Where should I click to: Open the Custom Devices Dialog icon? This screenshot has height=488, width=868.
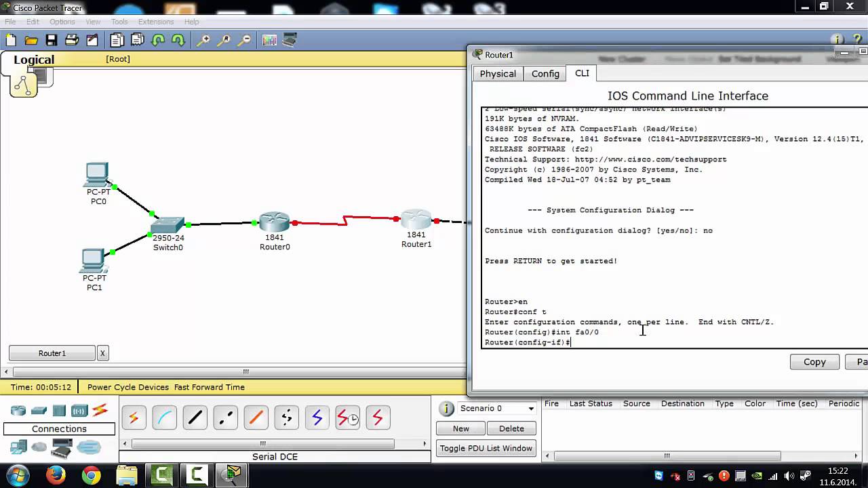[x=290, y=41]
